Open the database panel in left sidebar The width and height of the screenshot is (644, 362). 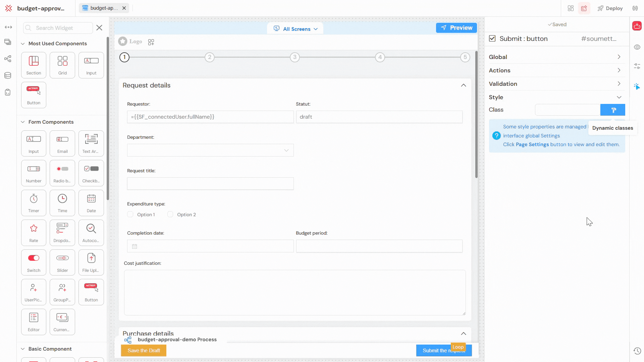coord(8,75)
